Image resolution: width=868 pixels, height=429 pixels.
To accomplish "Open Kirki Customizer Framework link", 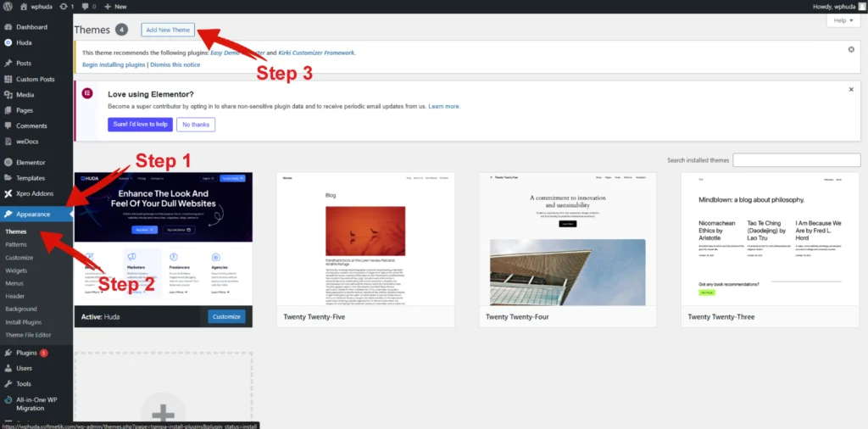I will (x=315, y=53).
